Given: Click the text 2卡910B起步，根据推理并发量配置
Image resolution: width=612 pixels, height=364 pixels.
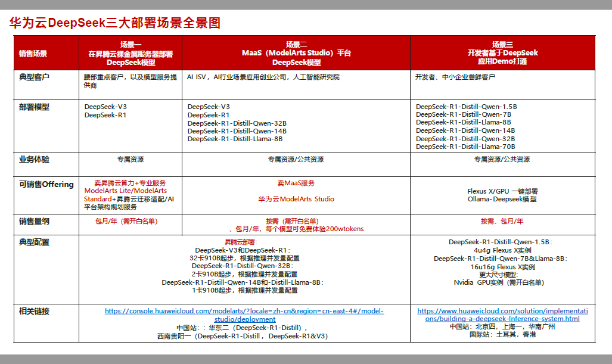Looking at the screenshot, I should (x=244, y=274).
